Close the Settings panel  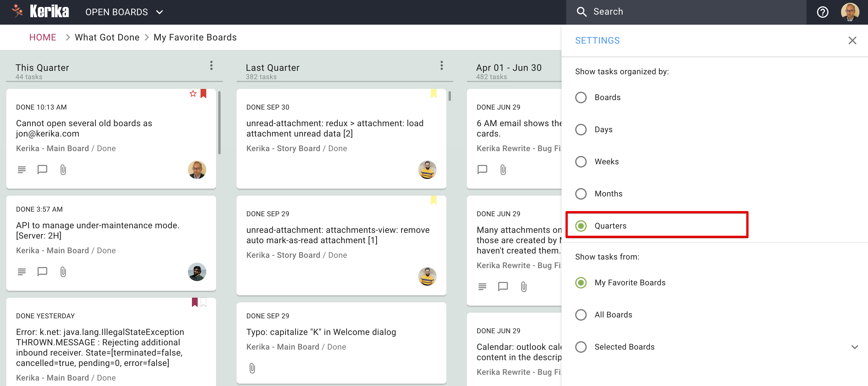[852, 40]
